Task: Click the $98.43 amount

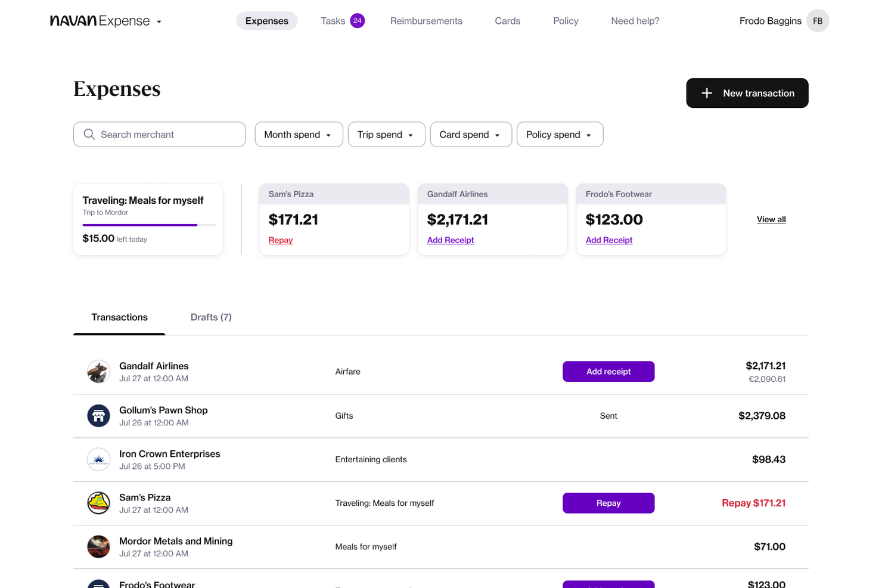Action: [769, 459]
